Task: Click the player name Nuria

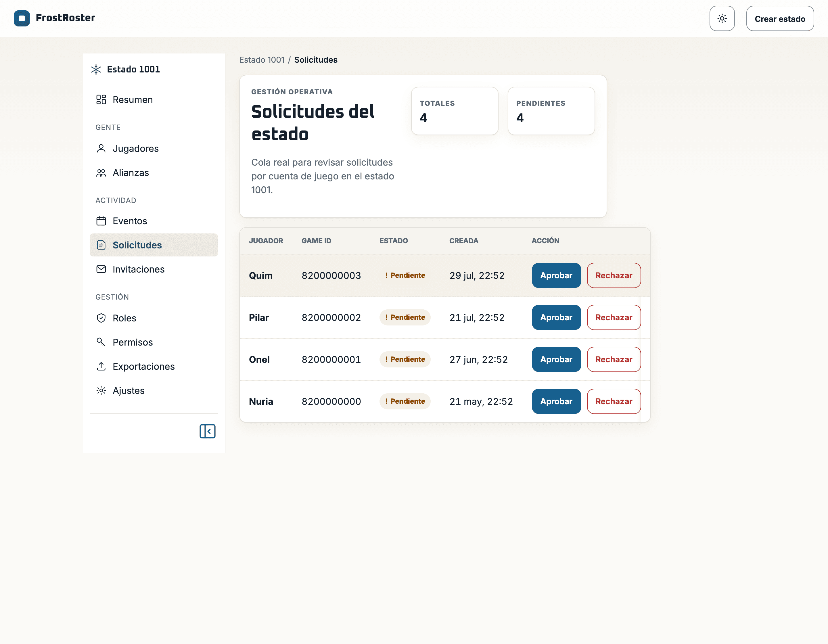Action: tap(261, 401)
